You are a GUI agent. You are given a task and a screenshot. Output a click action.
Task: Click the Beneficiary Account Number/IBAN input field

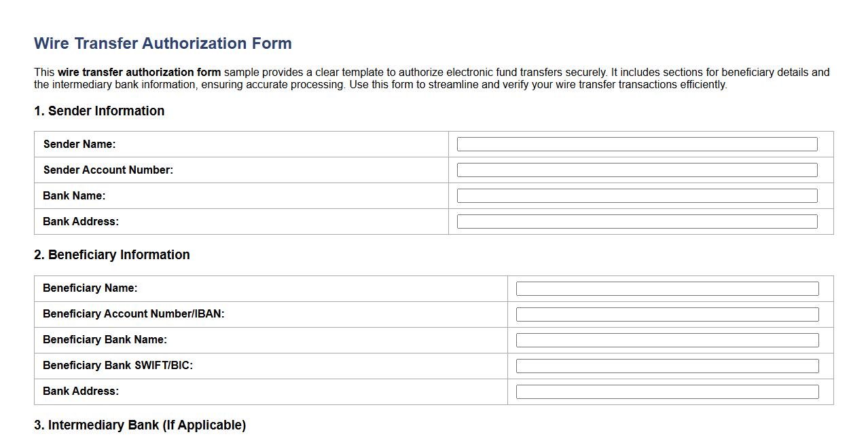668,314
